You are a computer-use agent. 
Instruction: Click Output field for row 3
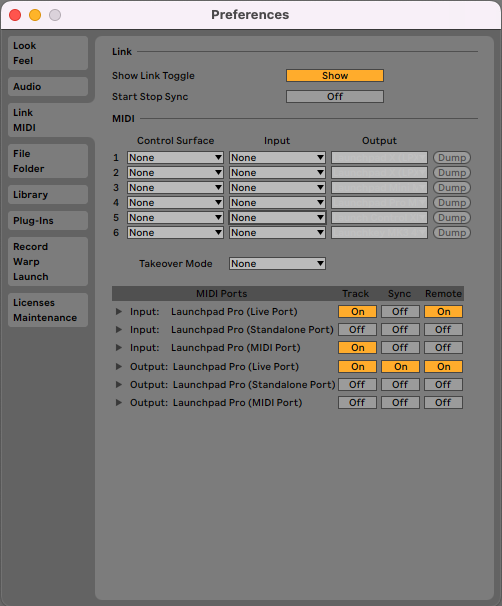379,188
